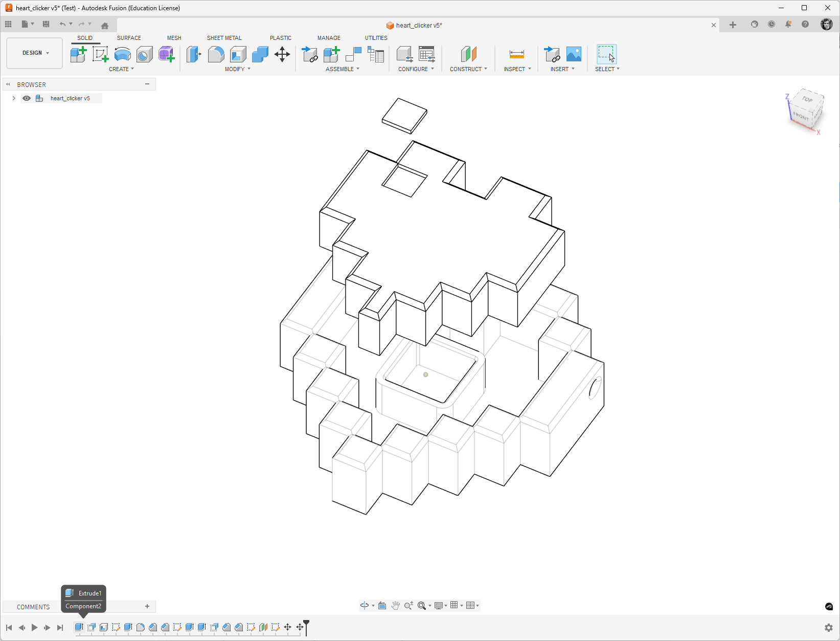Expand the heart_clicker v5 browser node

coord(14,98)
